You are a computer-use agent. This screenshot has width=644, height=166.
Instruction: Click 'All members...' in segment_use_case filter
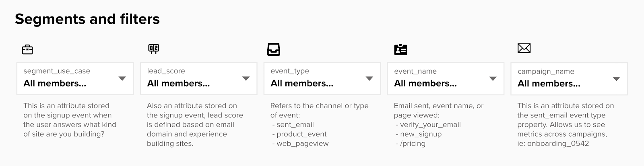coord(55,84)
